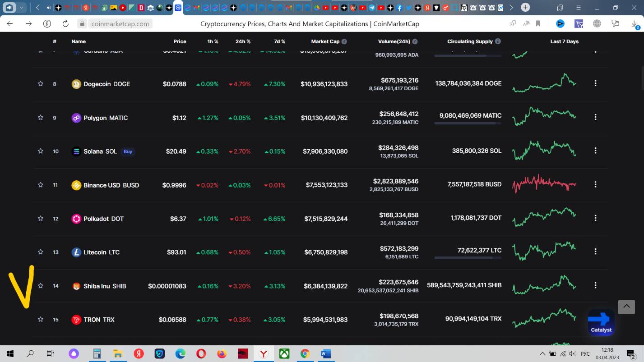Click the scroll-to-top arrow button
Image resolution: width=644 pixels, height=362 pixels.
click(x=626, y=307)
